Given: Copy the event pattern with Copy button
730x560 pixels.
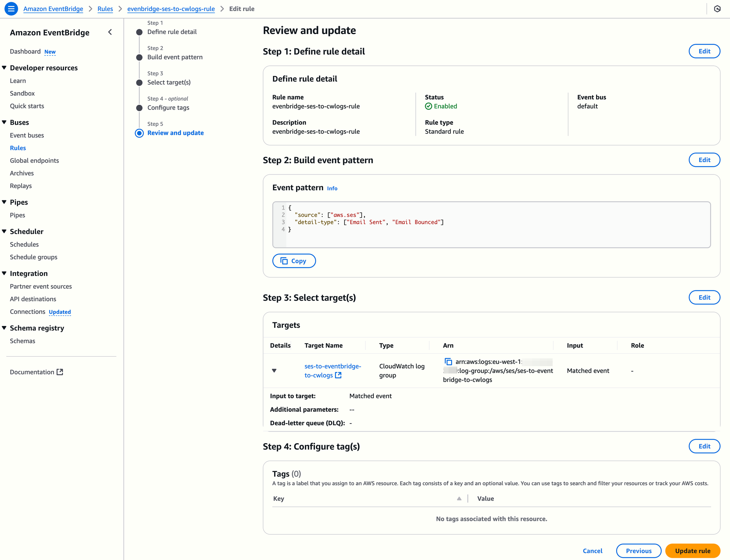Looking at the screenshot, I should point(294,261).
